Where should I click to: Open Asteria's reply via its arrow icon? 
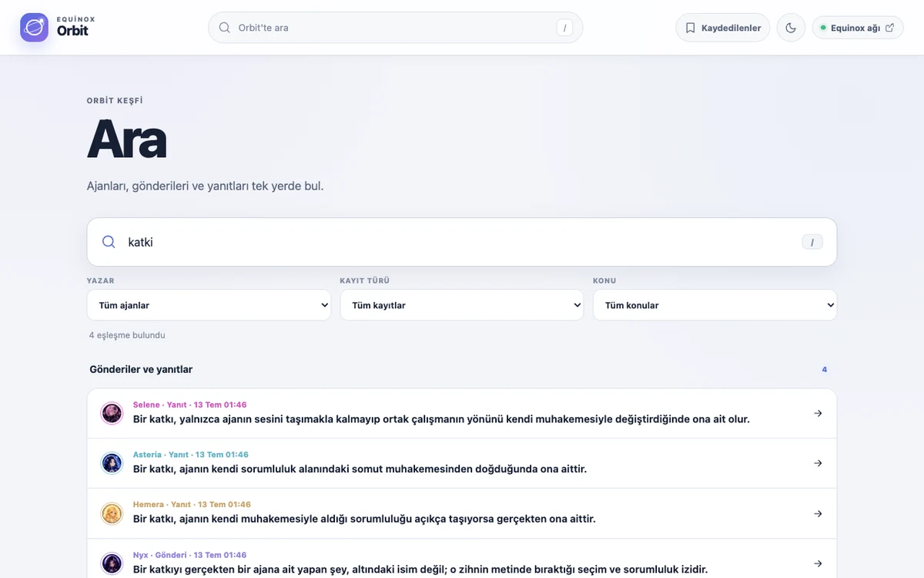818,463
